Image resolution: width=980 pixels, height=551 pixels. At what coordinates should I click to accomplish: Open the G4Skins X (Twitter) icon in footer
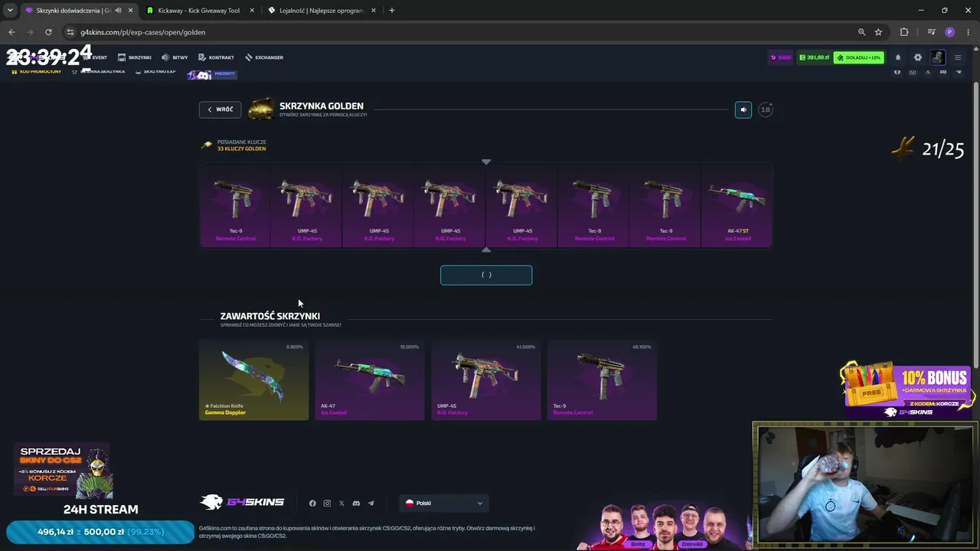click(x=341, y=504)
